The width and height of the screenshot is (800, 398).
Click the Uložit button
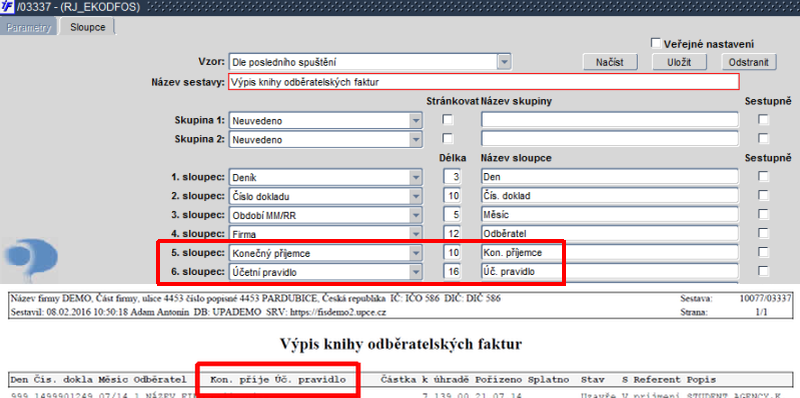click(679, 62)
